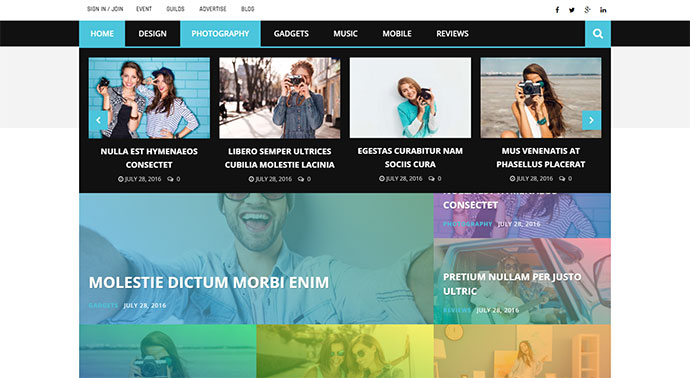Open the Photography menu

coord(220,33)
